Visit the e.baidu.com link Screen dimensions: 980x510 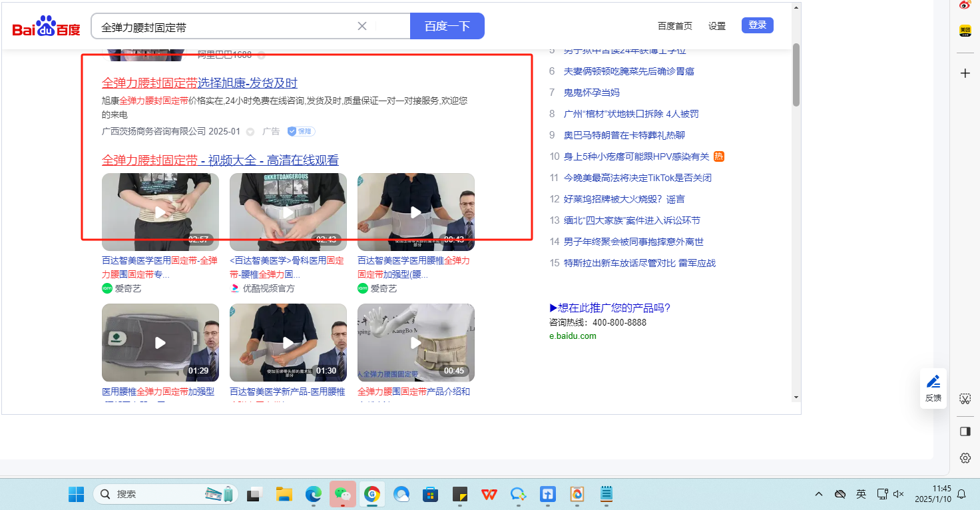click(x=573, y=336)
